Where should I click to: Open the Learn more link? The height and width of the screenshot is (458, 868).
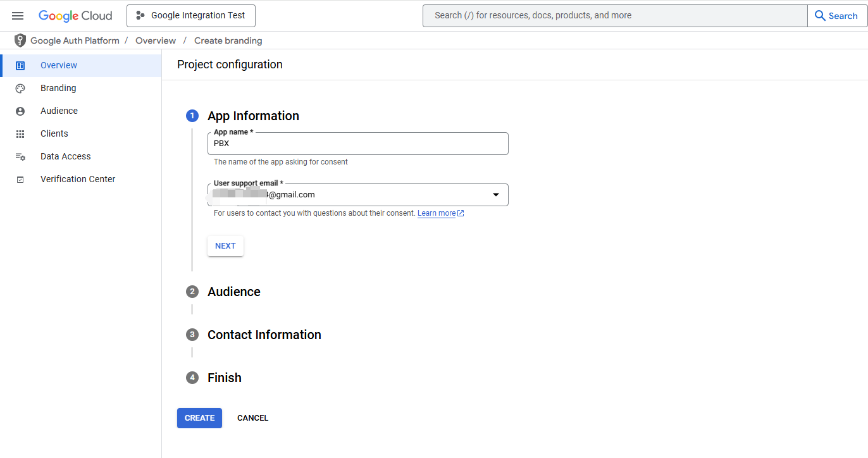coord(437,213)
